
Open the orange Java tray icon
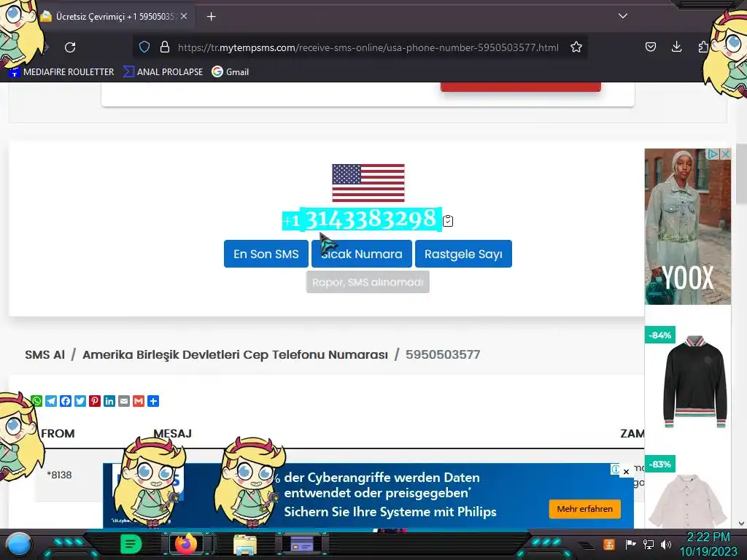609,544
